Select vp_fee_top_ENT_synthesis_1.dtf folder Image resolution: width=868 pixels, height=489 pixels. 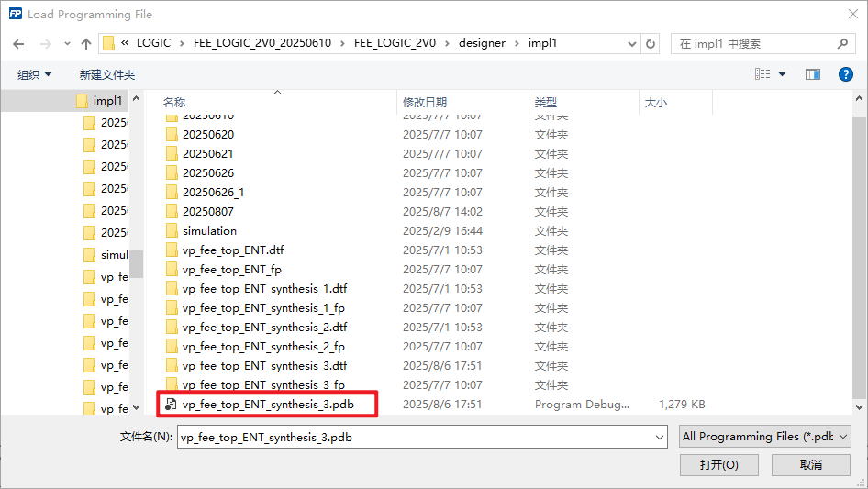click(264, 288)
